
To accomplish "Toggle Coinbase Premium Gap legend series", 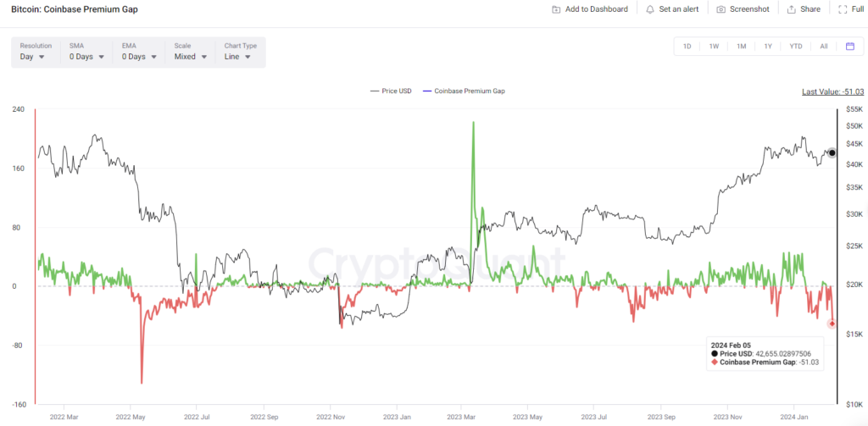I will pyautogui.click(x=464, y=91).
